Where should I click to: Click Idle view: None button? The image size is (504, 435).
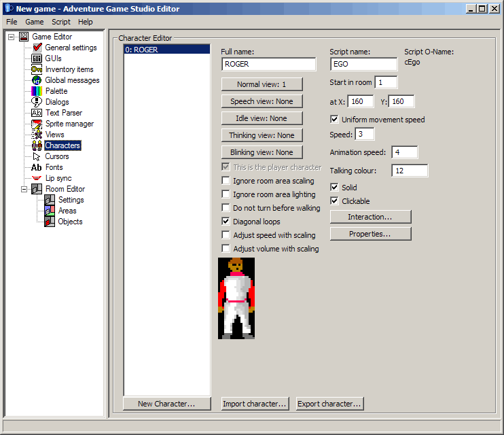262,118
